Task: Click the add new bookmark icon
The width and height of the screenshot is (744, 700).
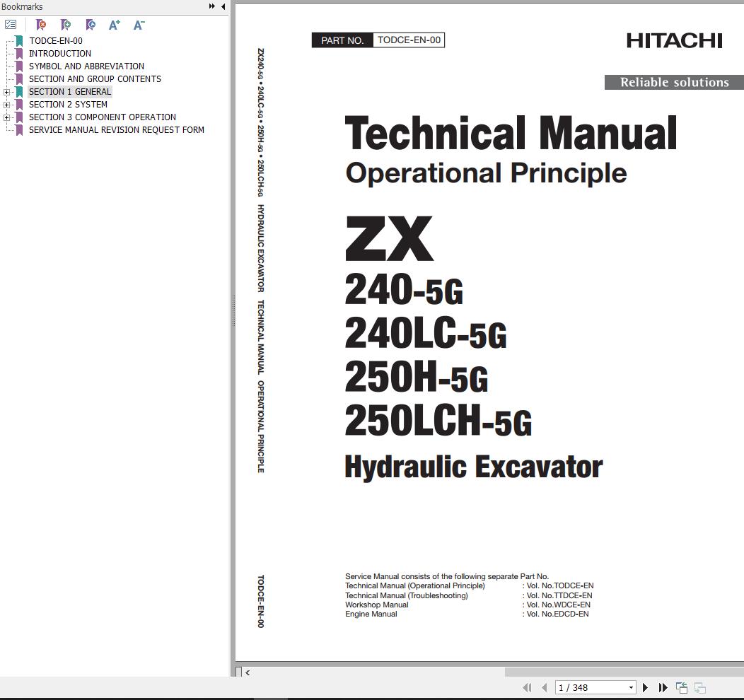Action: point(66,25)
